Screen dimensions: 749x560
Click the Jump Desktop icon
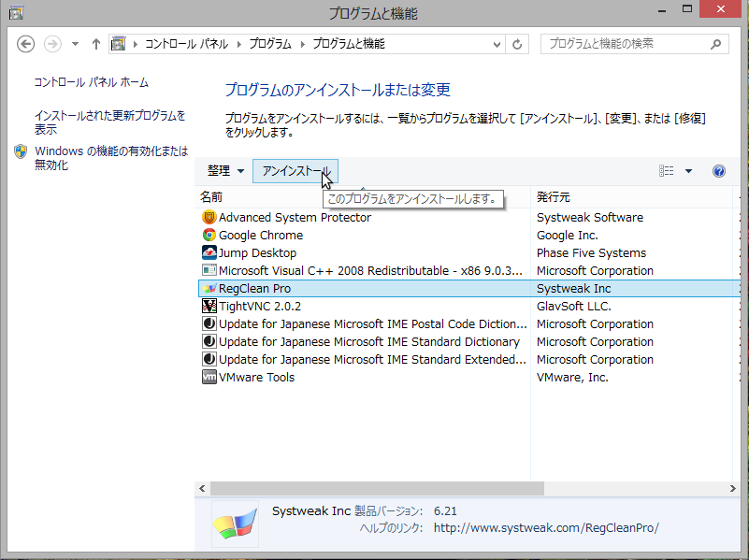point(209,252)
